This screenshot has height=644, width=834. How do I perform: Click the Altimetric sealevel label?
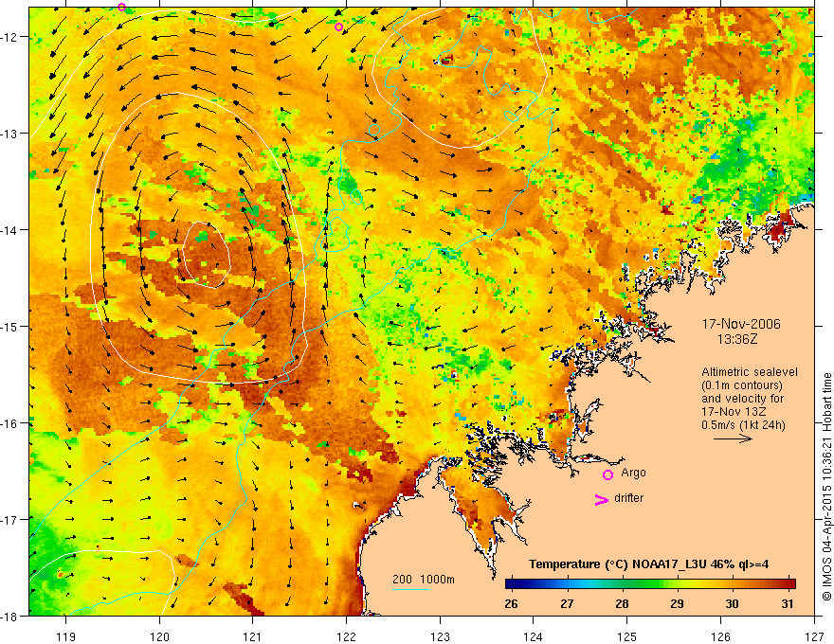tap(750, 372)
